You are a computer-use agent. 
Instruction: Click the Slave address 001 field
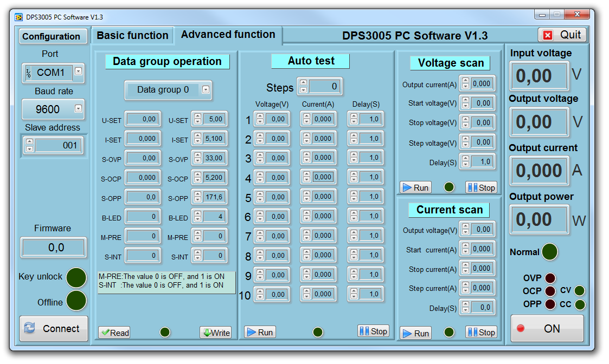tap(58, 146)
